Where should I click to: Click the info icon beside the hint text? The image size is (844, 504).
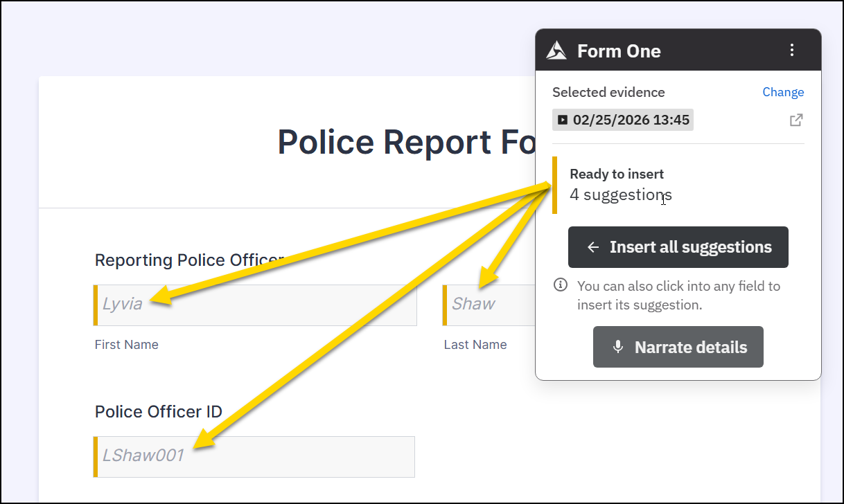point(561,285)
